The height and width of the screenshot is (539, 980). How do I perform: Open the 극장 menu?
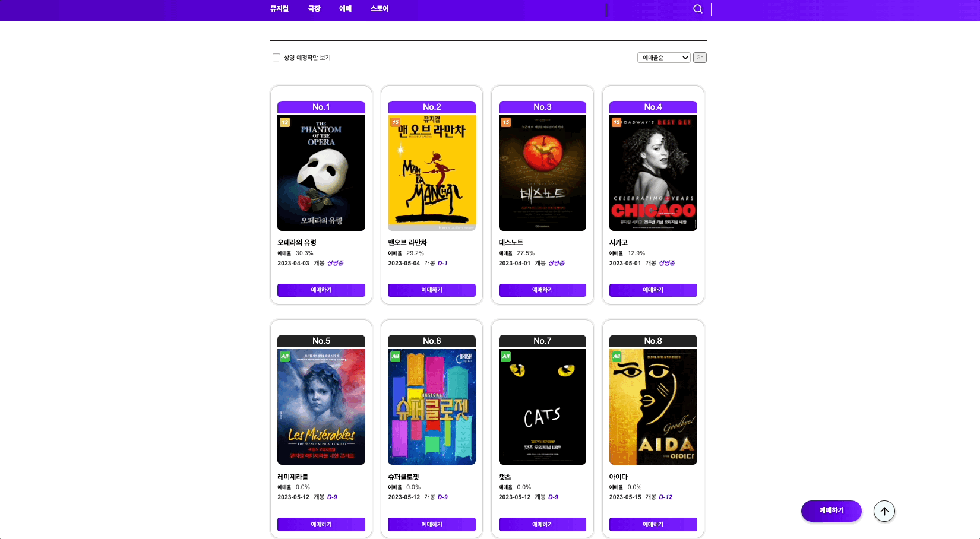tap(313, 9)
